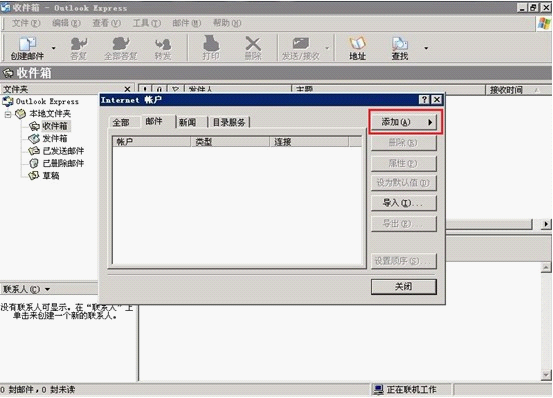This screenshot has height=398, width=553.
Task: Open the Create Mail dropdown arrow
Action: [54, 48]
